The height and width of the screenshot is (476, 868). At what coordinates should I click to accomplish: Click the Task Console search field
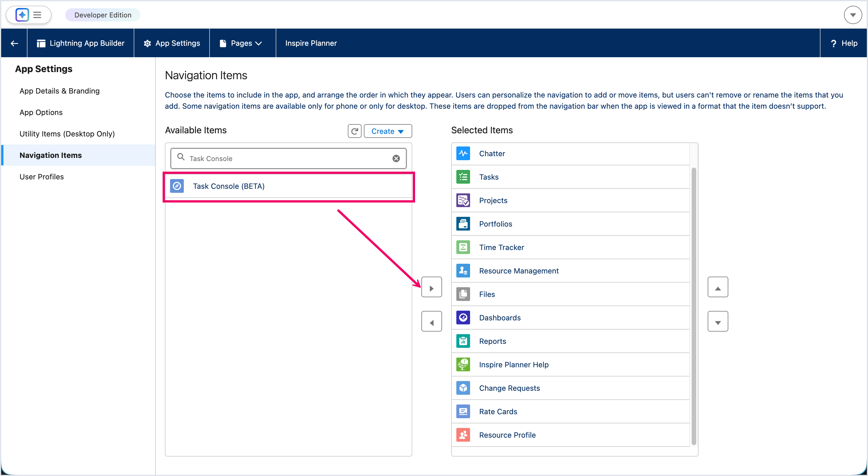coord(289,158)
